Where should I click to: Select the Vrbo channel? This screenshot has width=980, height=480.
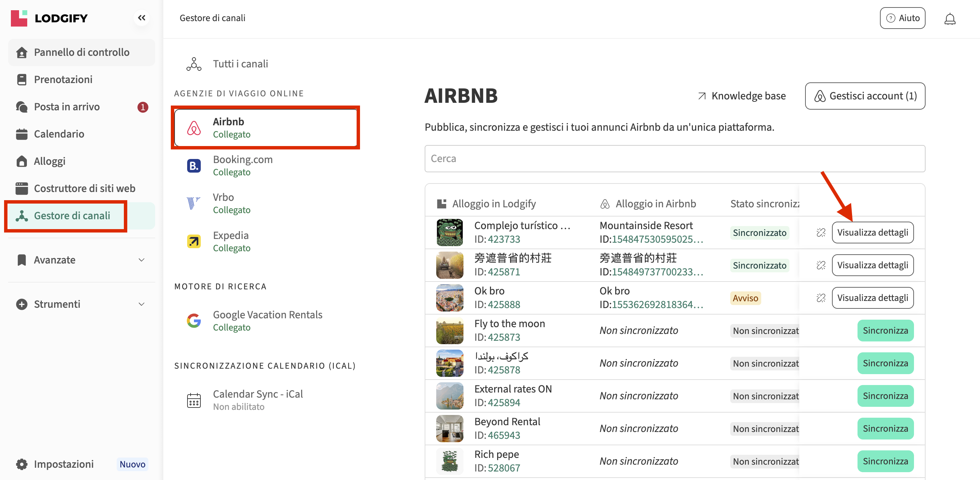pos(223,203)
